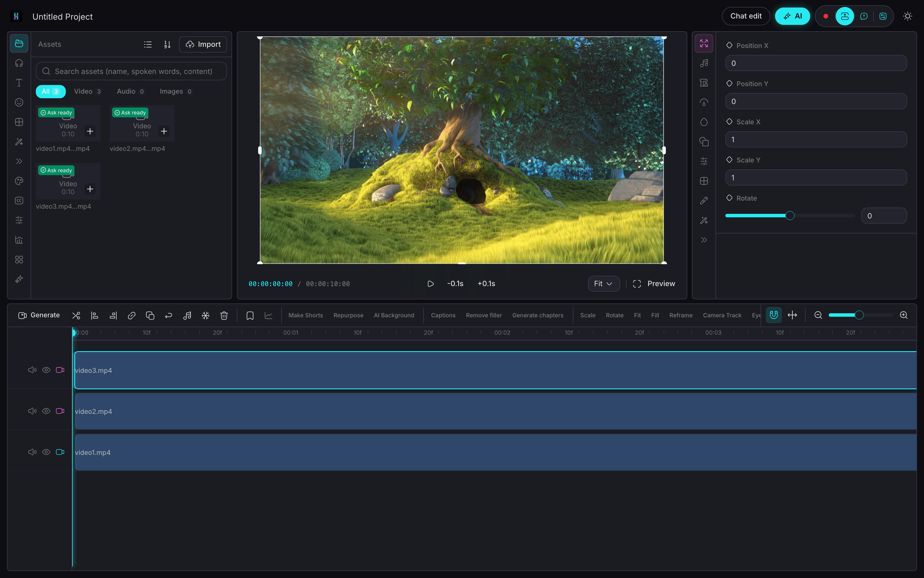Open the transform properties tab

click(x=704, y=44)
